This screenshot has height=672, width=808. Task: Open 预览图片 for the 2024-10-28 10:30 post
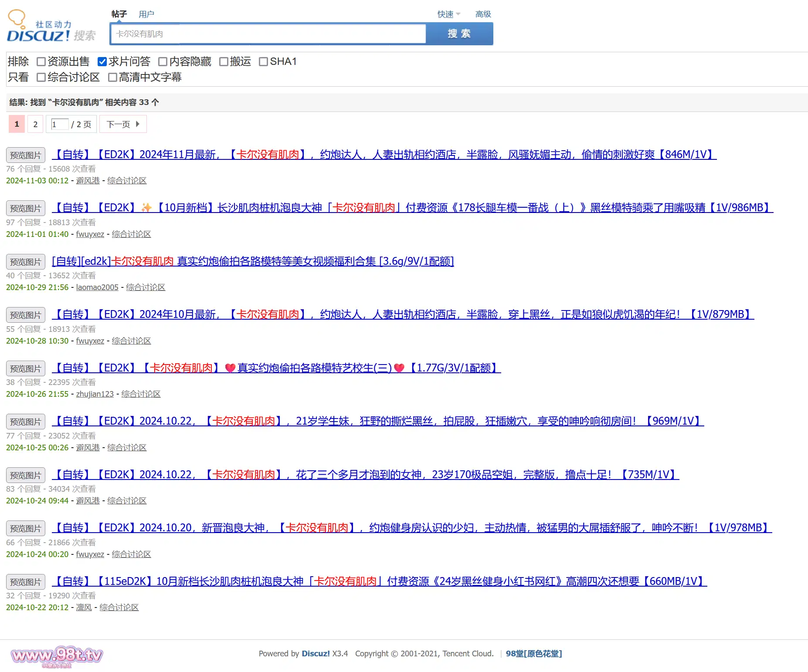tap(26, 315)
